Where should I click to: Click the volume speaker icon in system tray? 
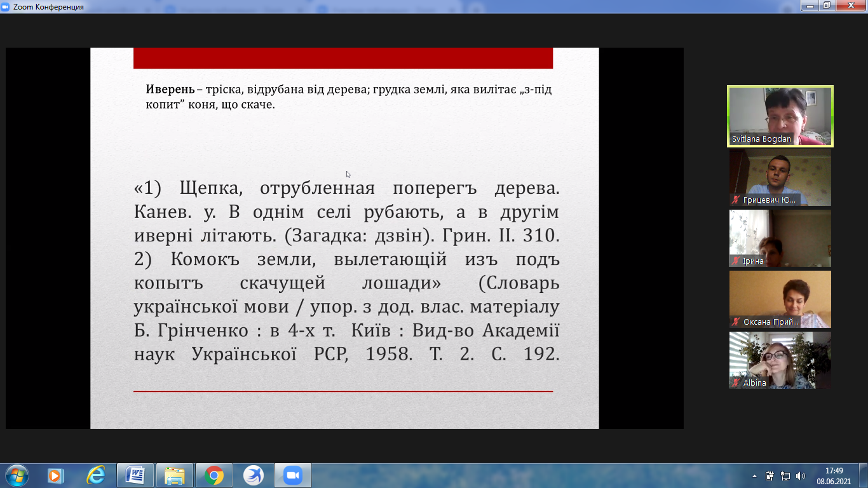pyautogui.click(x=800, y=475)
